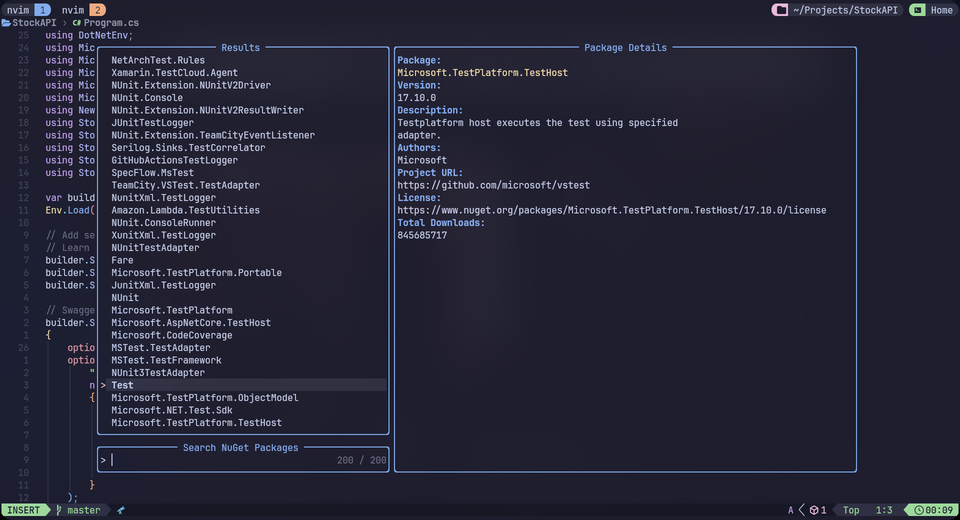
Task: Select NUnit.Extension.TeamCityEventListener result
Action: coord(213,135)
